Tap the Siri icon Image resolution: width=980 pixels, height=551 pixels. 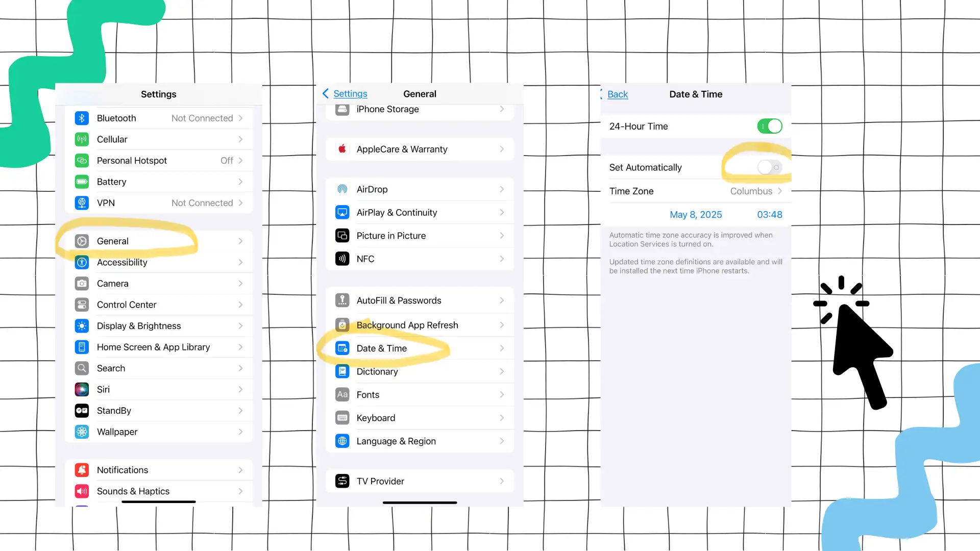point(82,389)
